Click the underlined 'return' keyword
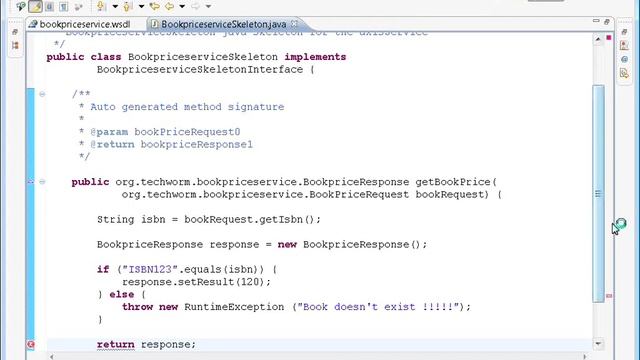This screenshot has width=640, height=360. pos(116,344)
